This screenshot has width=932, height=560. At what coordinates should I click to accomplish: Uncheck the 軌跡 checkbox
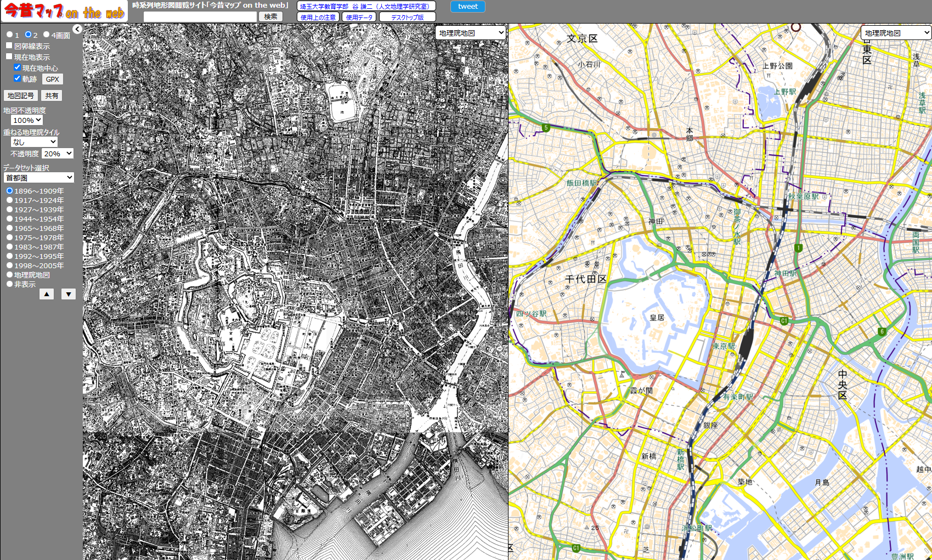tap(17, 78)
